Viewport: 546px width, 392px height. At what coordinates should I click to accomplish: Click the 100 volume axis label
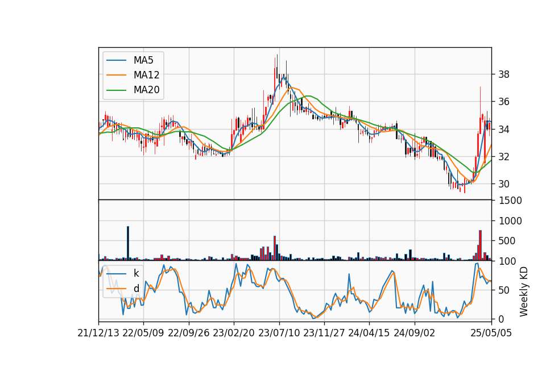click(x=508, y=261)
